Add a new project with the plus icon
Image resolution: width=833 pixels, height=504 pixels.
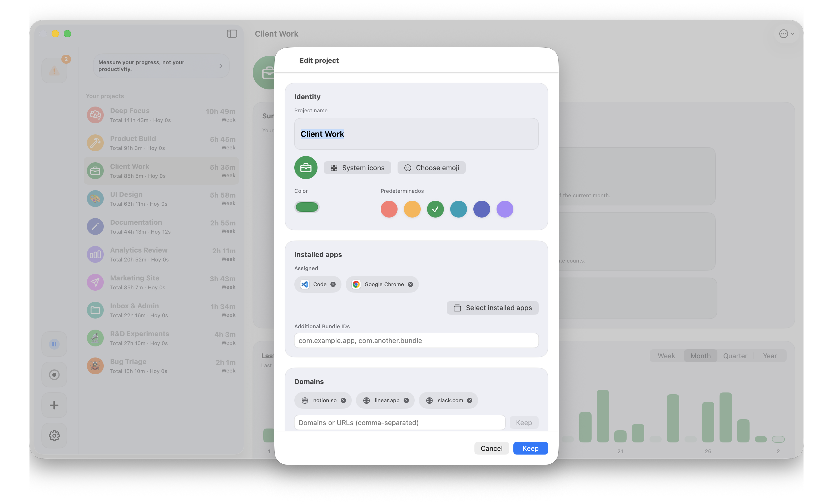point(54,405)
